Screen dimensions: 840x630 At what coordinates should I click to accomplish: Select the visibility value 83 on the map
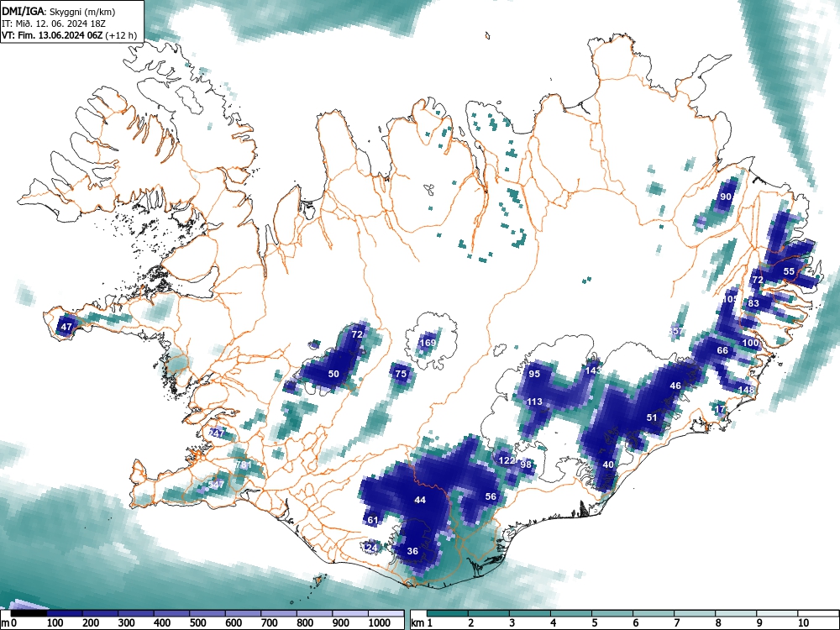click(753, 303)
